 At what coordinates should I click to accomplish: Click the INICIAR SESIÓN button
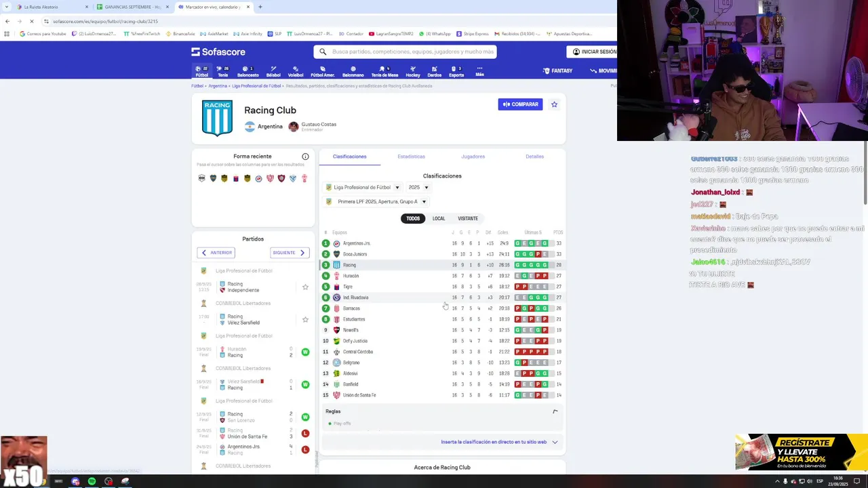tap(593, 52)
